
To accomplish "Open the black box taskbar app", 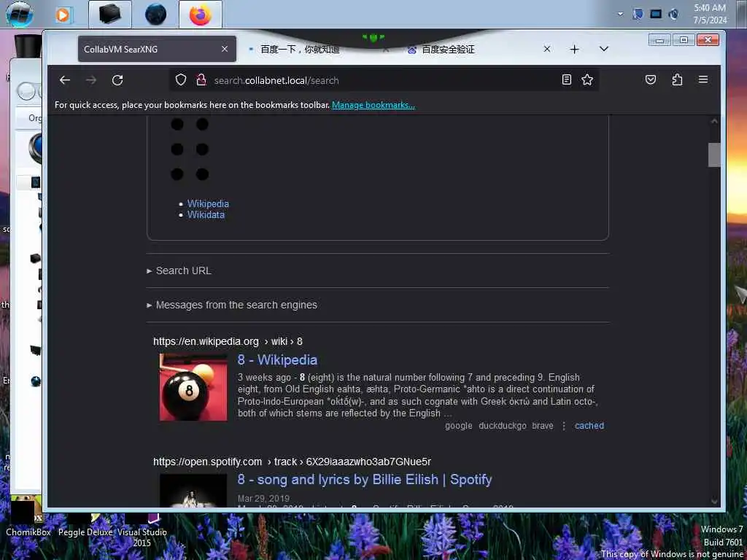I will coord(110,15).
